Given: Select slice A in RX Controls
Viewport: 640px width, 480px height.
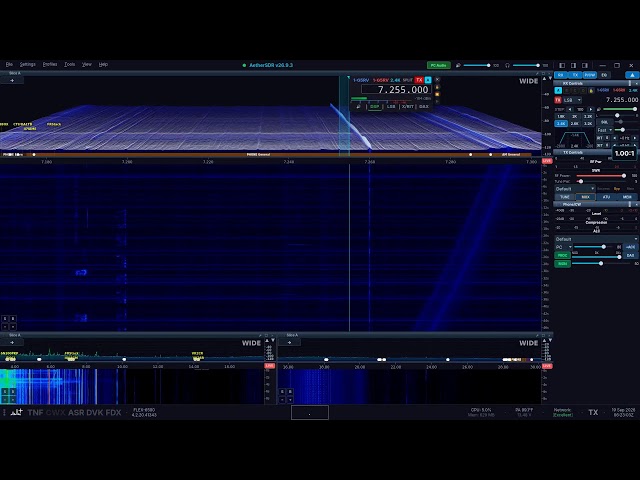Looking at the screenshot, I should pos(558,90).
